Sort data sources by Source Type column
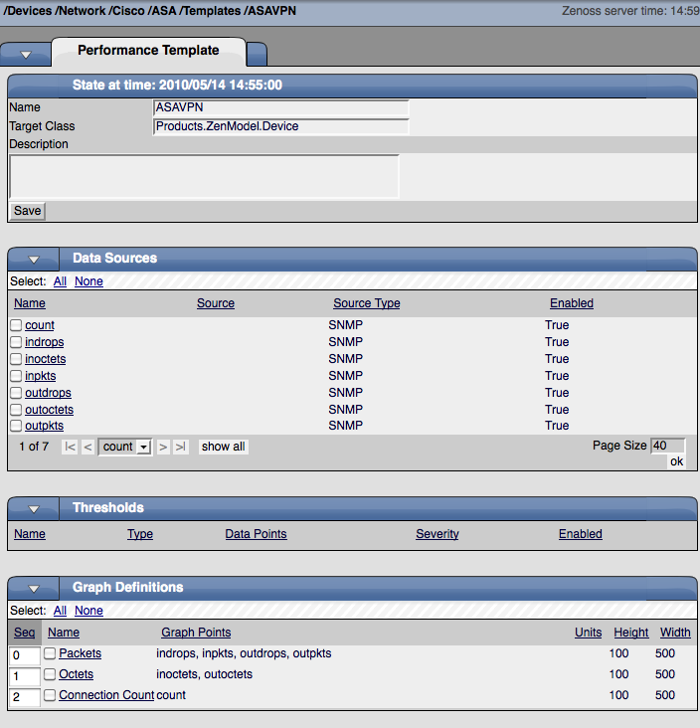The height and width of the screenshot is (728, 700). point(366,303)
